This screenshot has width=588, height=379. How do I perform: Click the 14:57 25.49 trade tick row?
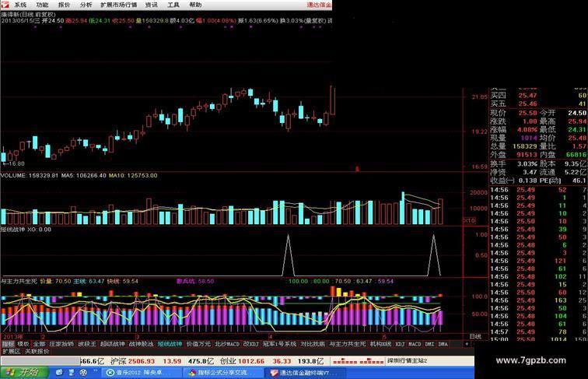(x=538, y=332)
